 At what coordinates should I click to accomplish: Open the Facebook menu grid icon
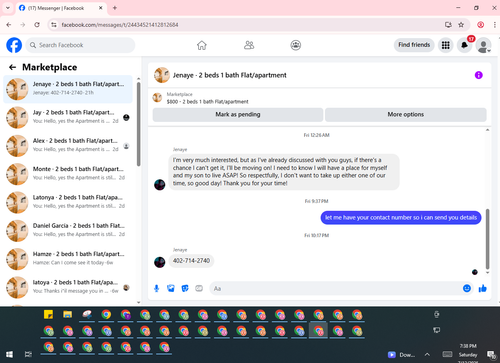click(x=446, y=45)
